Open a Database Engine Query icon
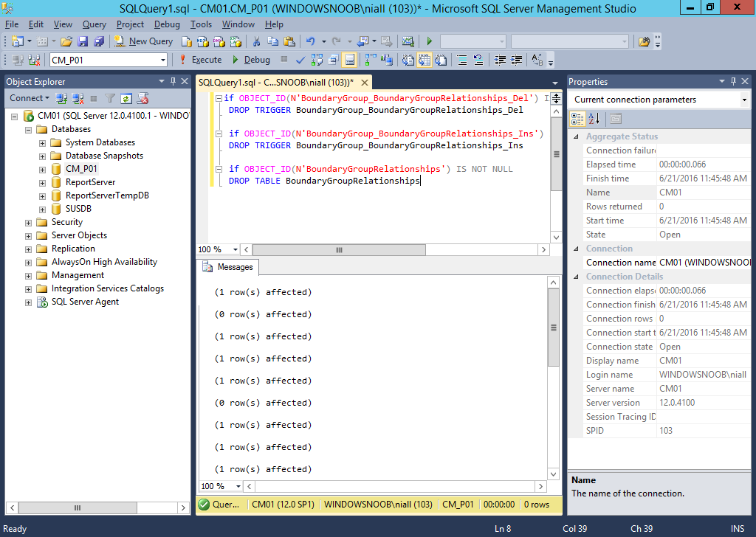756x537 pixels. (187, 42)
